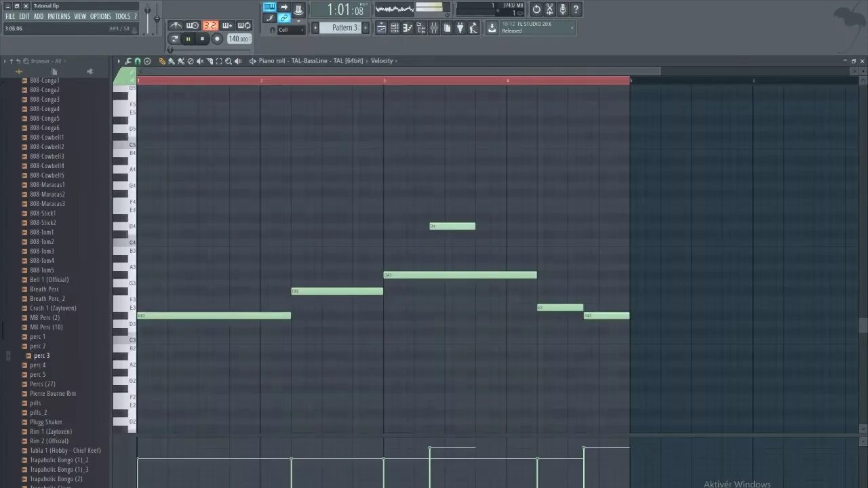The height and width of the screenshot is (488, 868).
Task: Open the plugin picker plug icon
Action: (x=460, y=28)
